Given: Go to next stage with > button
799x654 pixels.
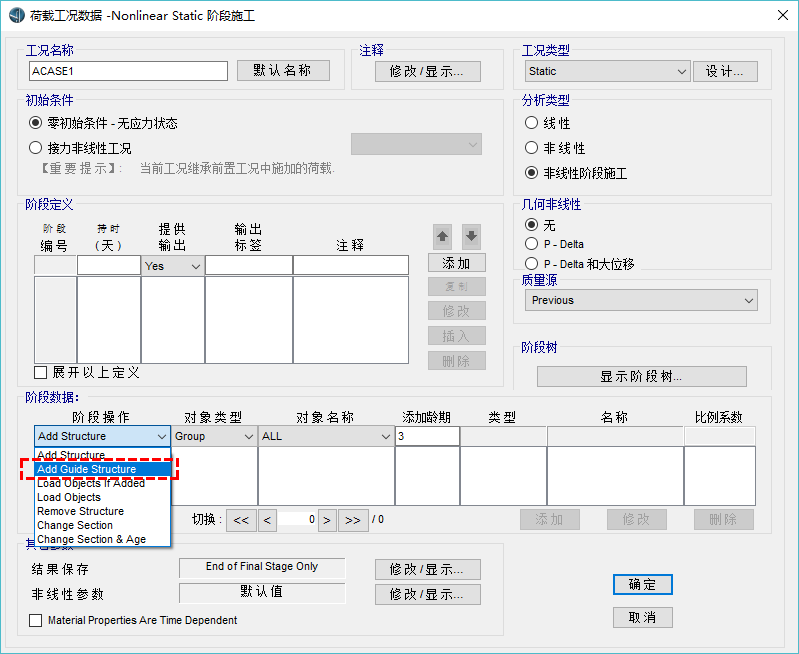Looking at the screenshot, I should pos(327,520).
